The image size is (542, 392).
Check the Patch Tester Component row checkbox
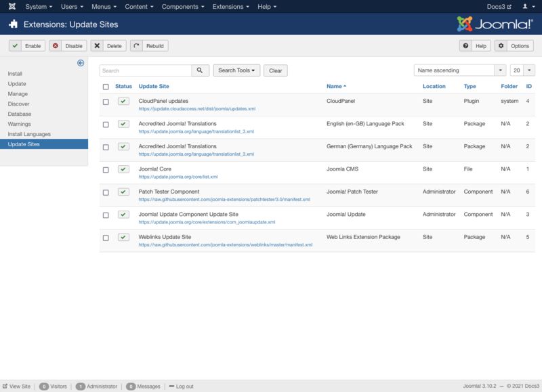(x=106, y=193)
